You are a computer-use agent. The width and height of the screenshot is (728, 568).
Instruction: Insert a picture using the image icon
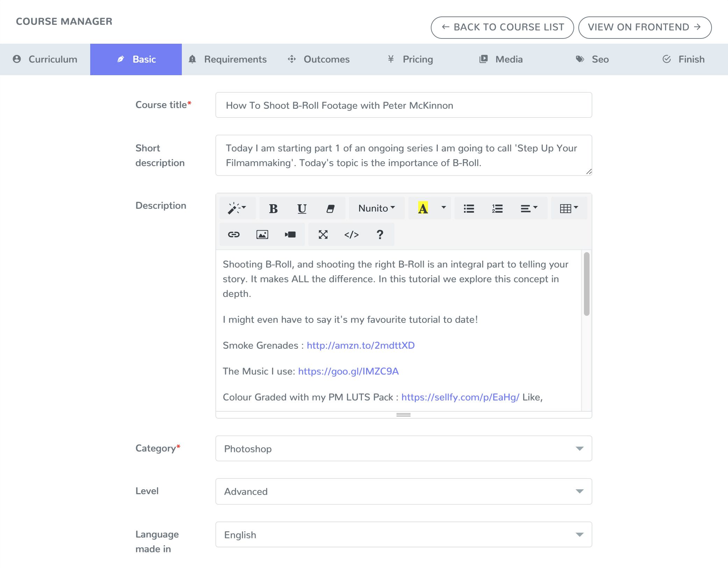tap(262, 234)
